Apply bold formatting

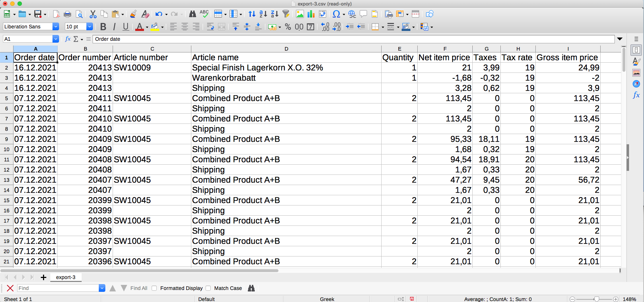point(103,27)
